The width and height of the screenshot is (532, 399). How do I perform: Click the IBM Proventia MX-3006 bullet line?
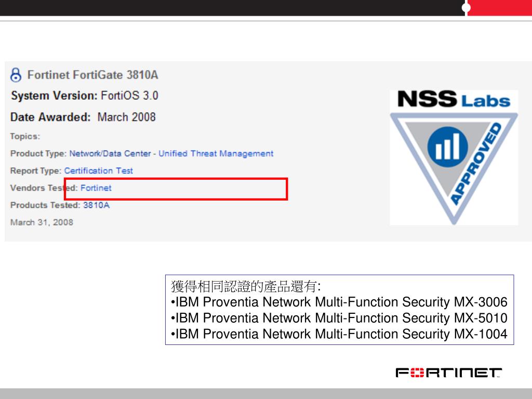pyautogui.click(x=339, y=302)
